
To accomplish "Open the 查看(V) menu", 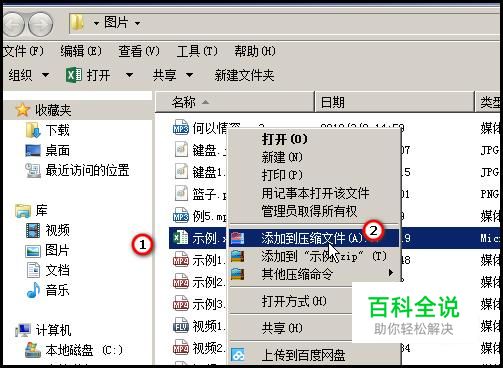I will point(139,51).
